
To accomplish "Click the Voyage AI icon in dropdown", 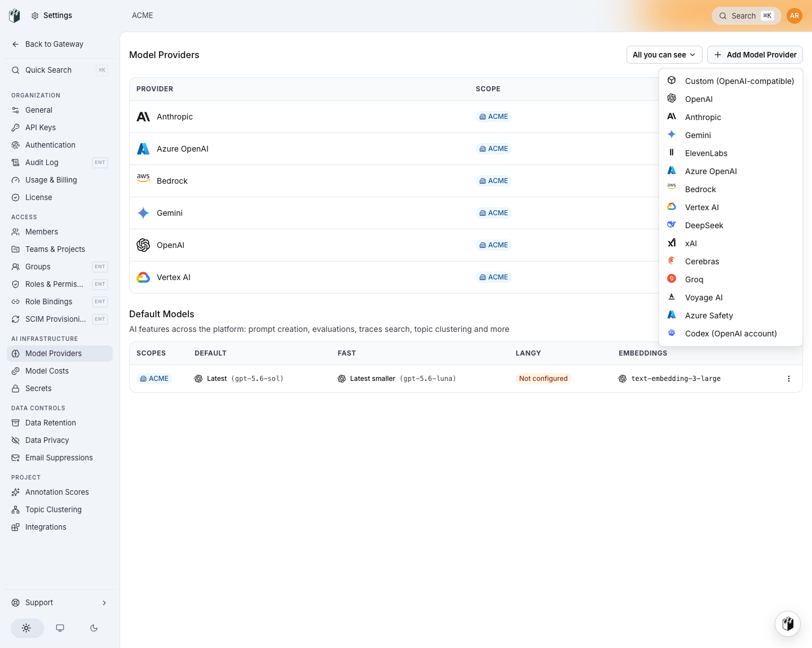I will point(672,297).
